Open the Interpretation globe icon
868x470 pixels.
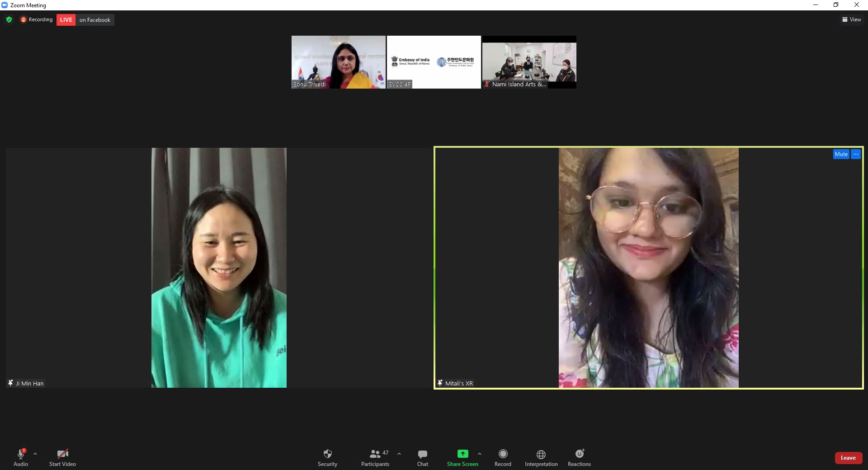(x=541, y=454)
